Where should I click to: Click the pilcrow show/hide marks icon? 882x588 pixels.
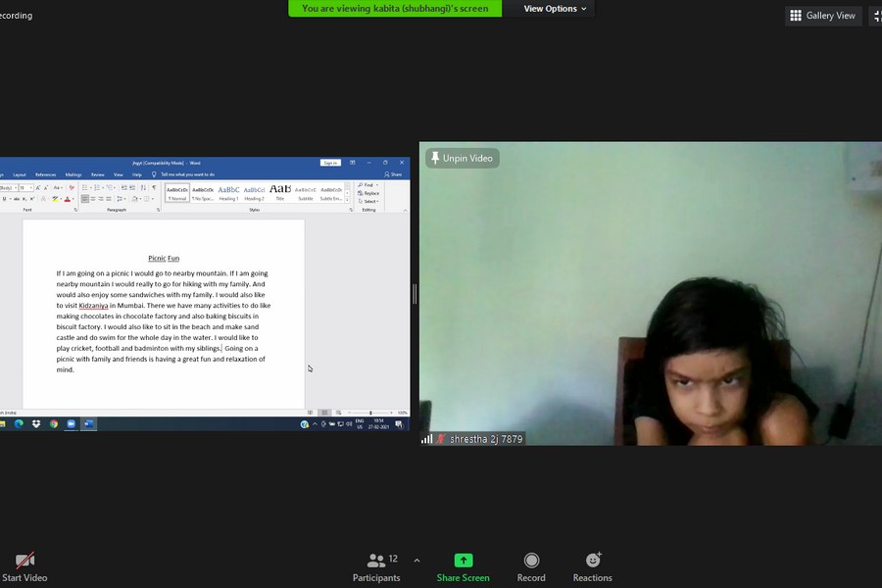154,187
